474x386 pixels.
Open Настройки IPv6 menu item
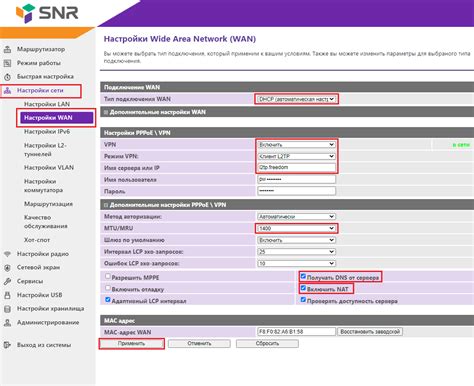pos(47,132)
